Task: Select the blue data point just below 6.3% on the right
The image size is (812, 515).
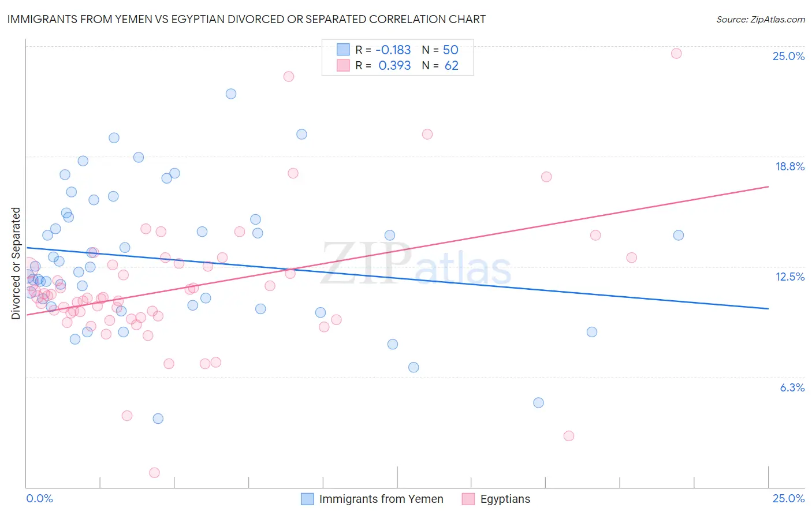Action: pyautogui.click(x=538, y=402)
